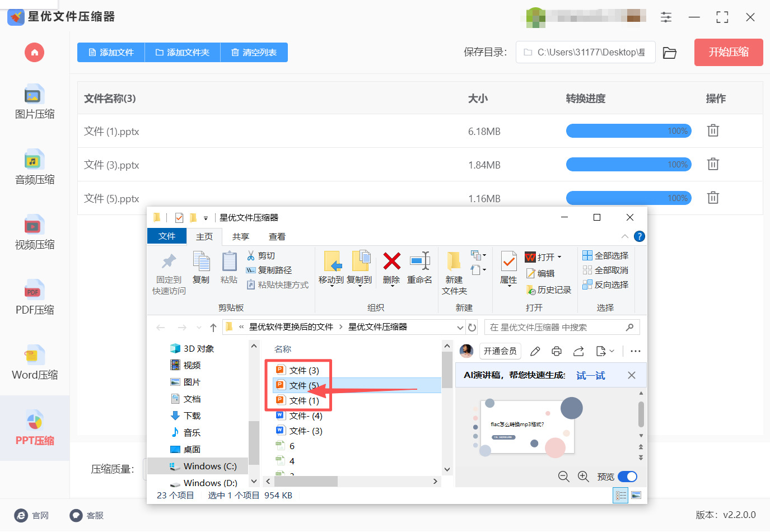This screenshot has height=532, width=770.
Task: Click 全部取消 in the Explorer ribbon
Action: (605, 270)
